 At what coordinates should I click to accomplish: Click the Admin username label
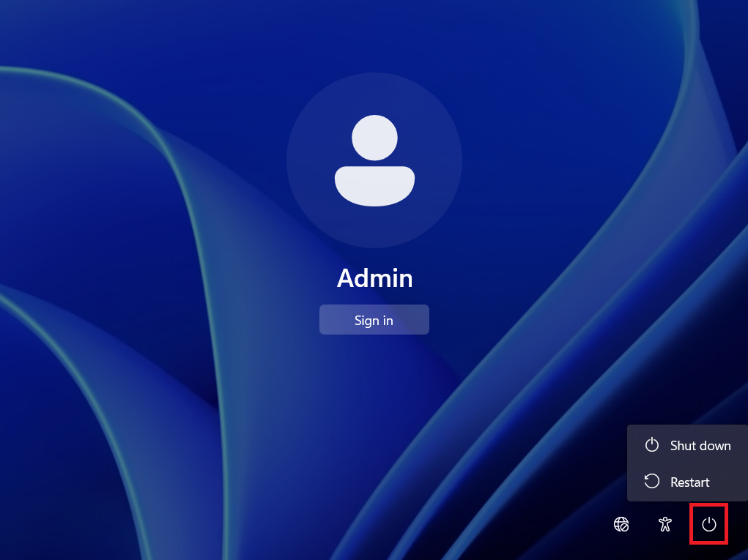[x=374, y=278]
